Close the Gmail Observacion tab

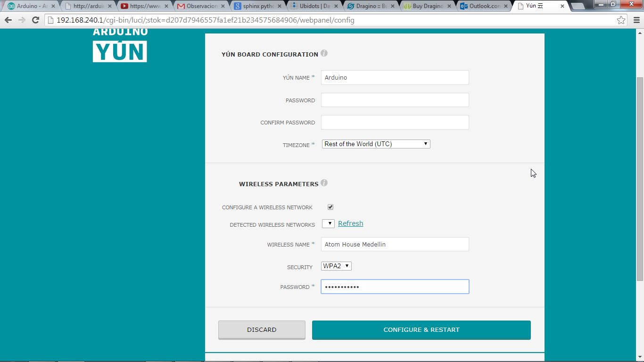click(223, 6)
